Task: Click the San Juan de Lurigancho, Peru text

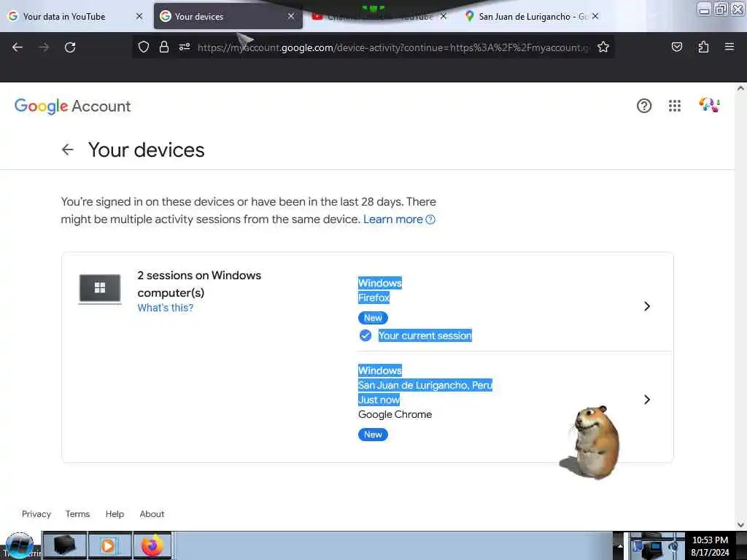Action: 425,385
